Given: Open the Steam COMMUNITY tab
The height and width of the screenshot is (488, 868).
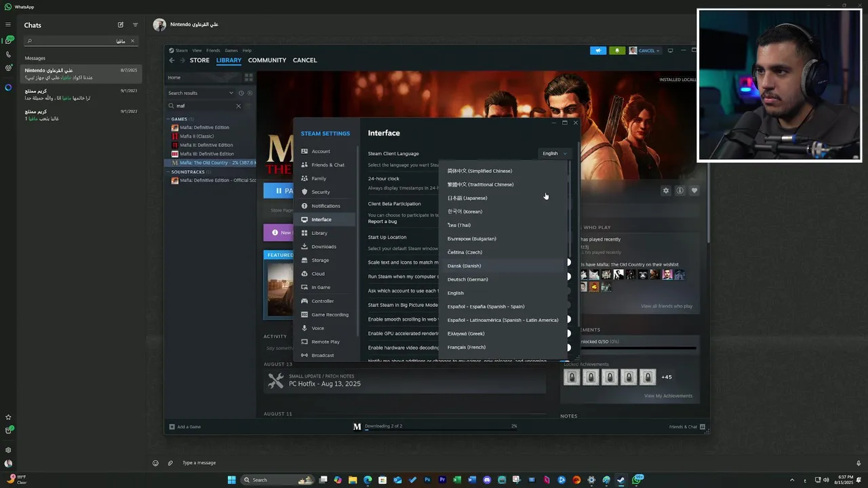Looking at the screenshot, I should tap(267, 60).
